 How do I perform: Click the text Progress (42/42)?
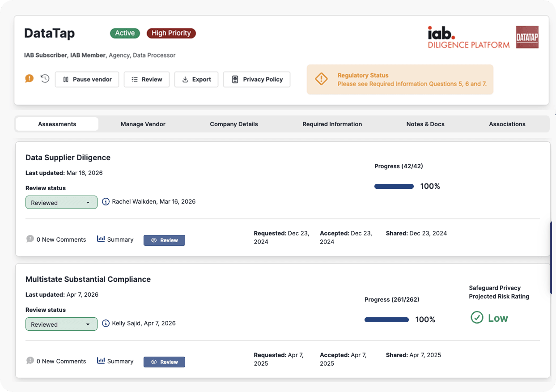pos(399,166)
